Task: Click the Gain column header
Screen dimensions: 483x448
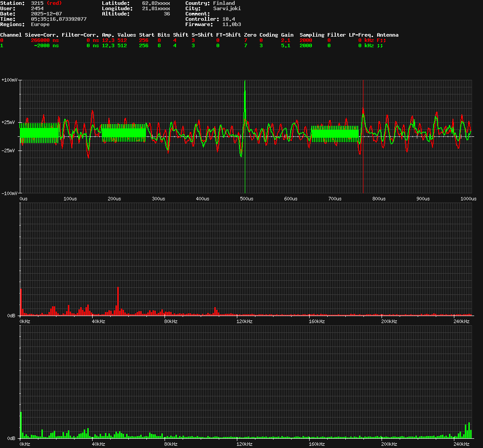Action: [x=287, y=35]
